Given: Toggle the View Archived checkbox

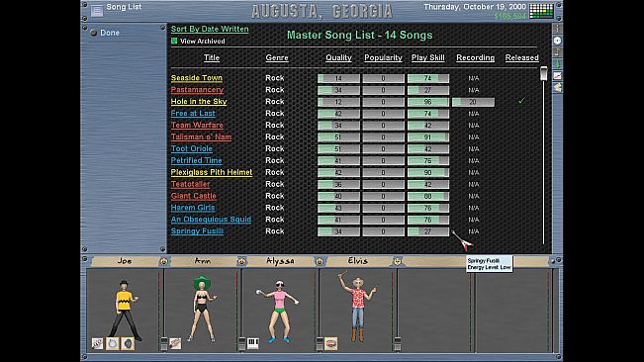Looking at the screenshot, I should click(x=174, y=41).
